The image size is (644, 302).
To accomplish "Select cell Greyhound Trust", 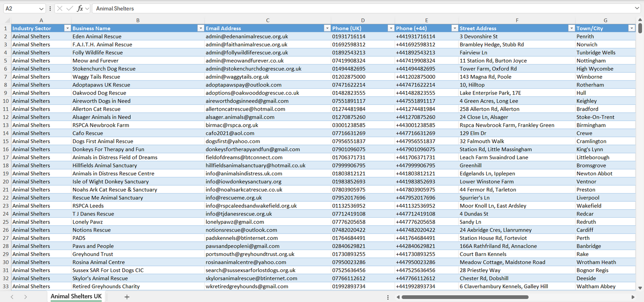I will coord(138,254).
